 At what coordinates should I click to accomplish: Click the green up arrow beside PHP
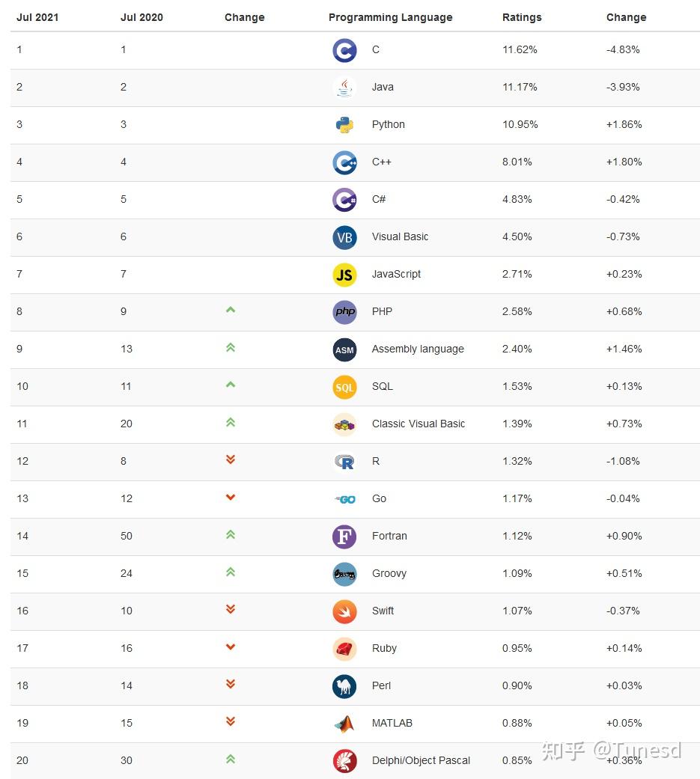click(231, 310)
